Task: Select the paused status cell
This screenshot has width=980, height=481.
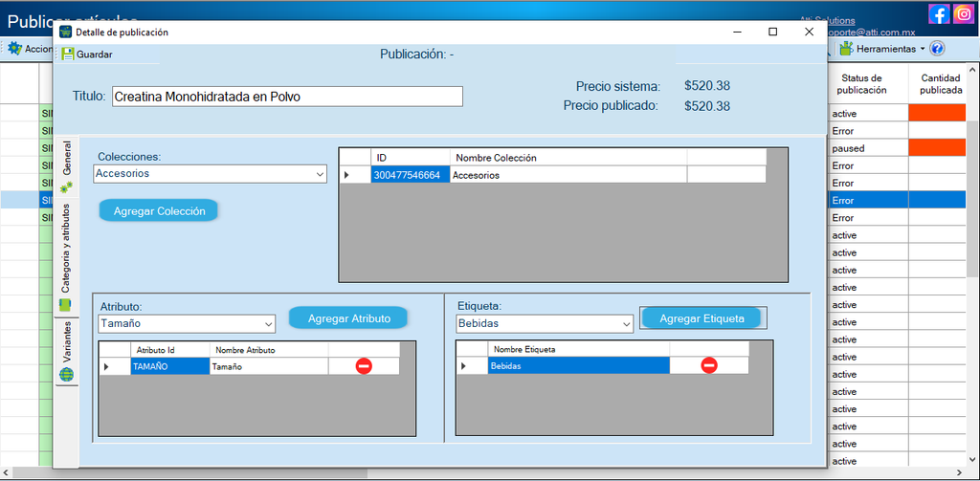Action: pyautogui.click(x=868, y=148)
